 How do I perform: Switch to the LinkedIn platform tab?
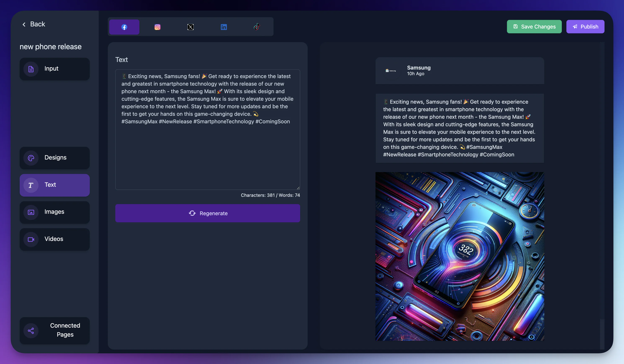pos(224,27)
